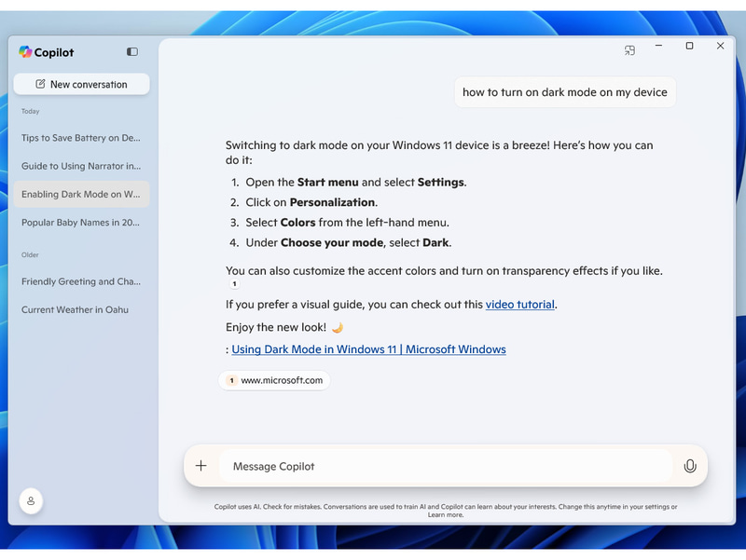The height and width of the screenshot is (560, 746).
Task: Click the 'Click on Personalization' step text
Action: click(311, 202)
